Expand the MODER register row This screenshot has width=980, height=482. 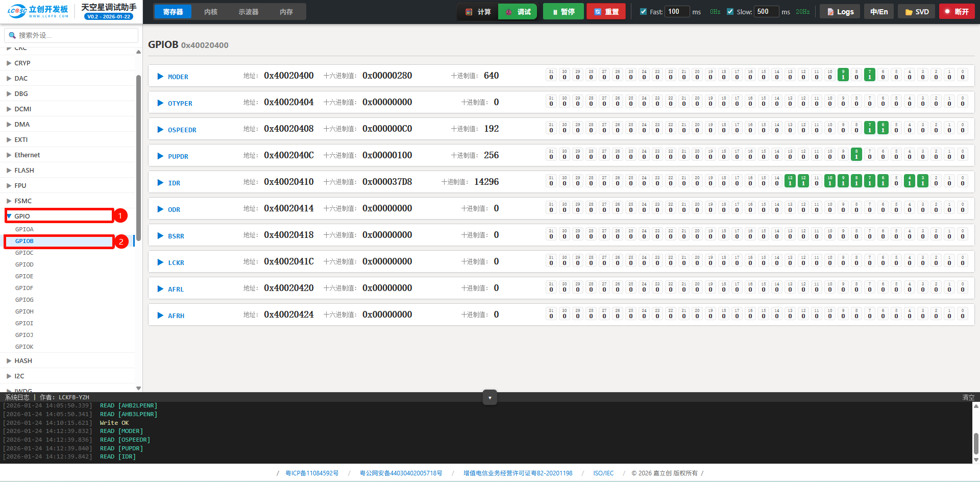(160, 77)
